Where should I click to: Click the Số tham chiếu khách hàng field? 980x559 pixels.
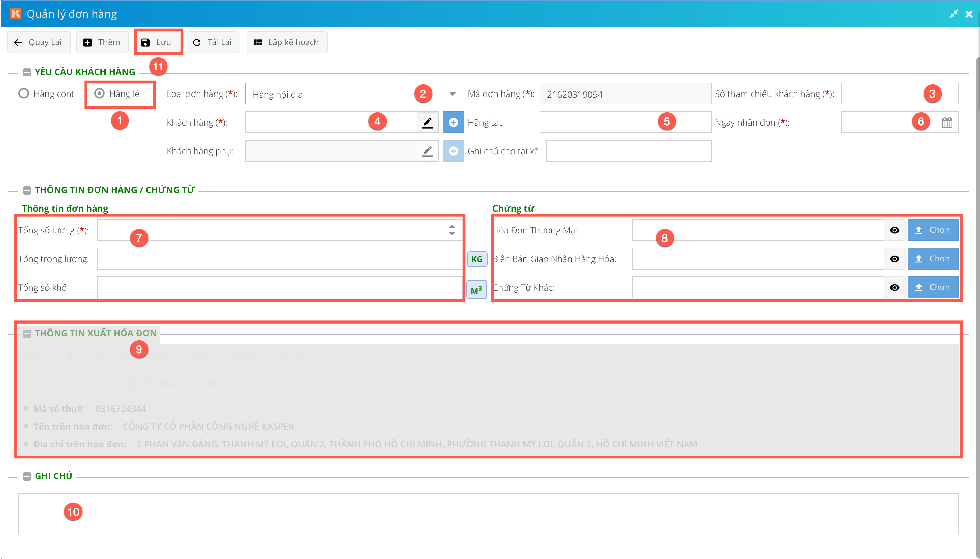(884, 94)
